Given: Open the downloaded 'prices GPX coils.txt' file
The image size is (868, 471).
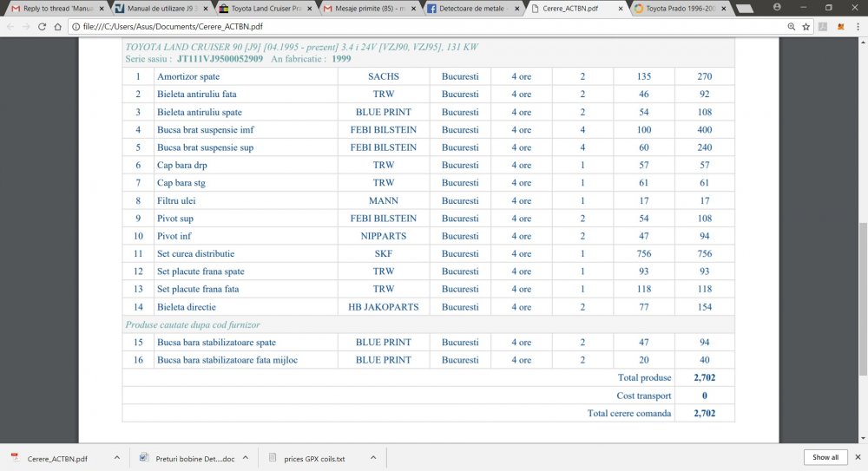Looking at the screenshot, I should tap(314, 459).
